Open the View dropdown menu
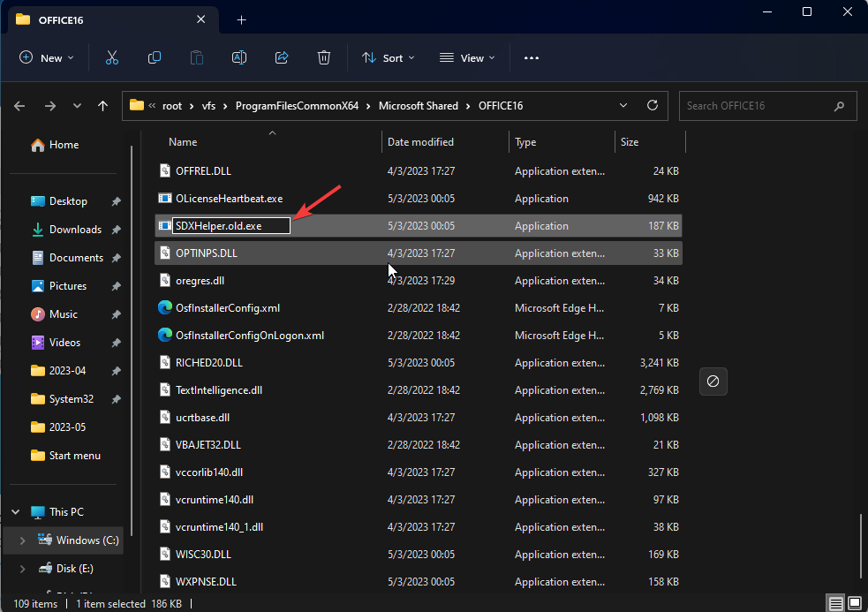 tap(466, 57)
